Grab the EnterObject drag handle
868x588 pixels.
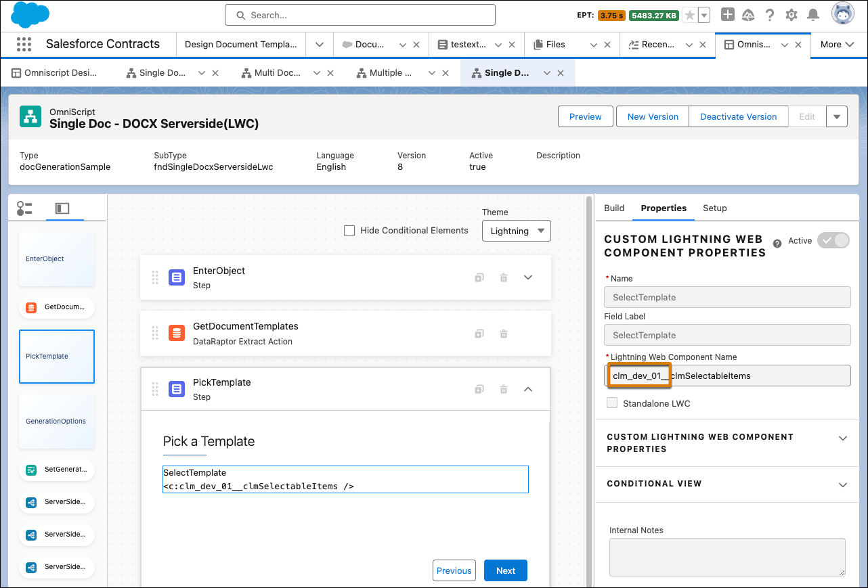click(155, 277)
